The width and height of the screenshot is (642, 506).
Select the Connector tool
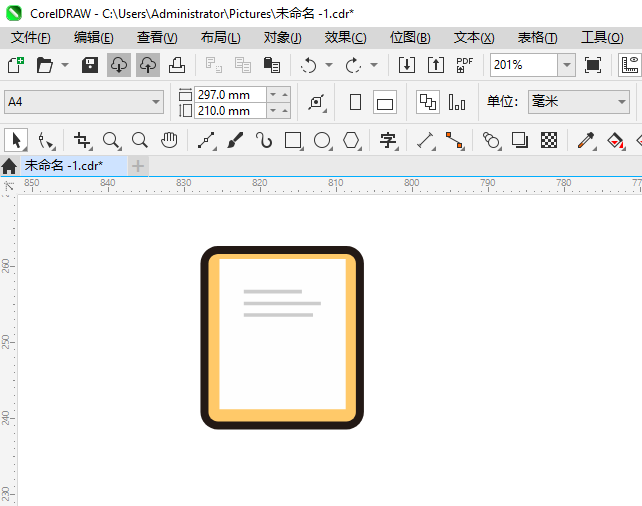[455, 140]
